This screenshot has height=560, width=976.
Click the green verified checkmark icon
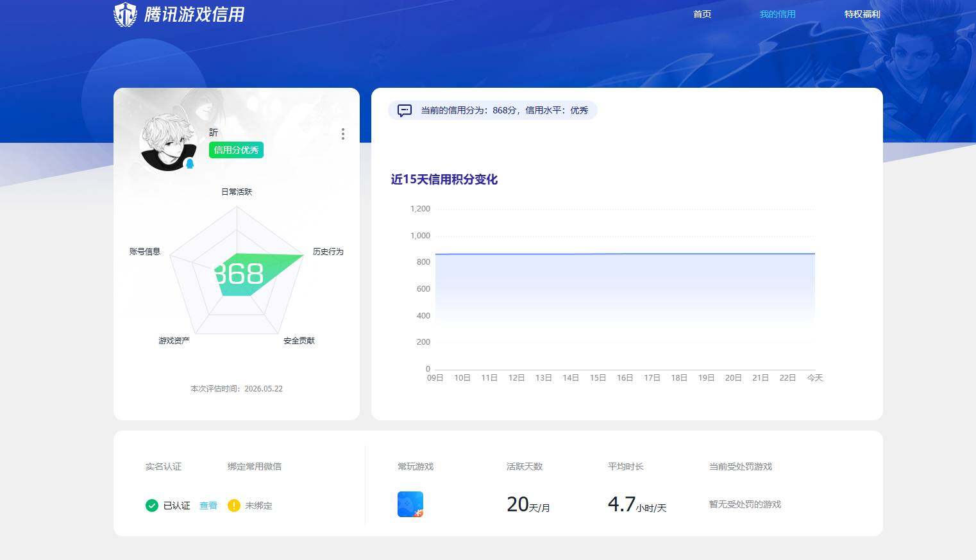152,506
